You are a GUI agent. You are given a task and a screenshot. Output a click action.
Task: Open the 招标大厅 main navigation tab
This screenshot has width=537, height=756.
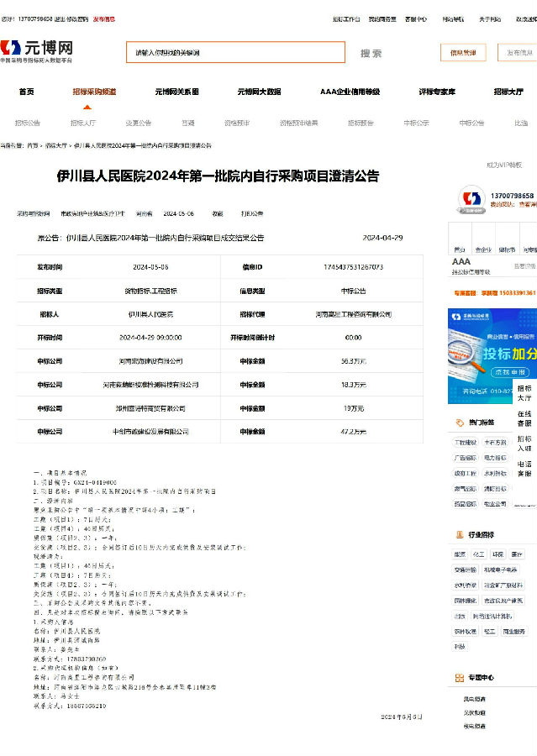(x=508, y=92)
